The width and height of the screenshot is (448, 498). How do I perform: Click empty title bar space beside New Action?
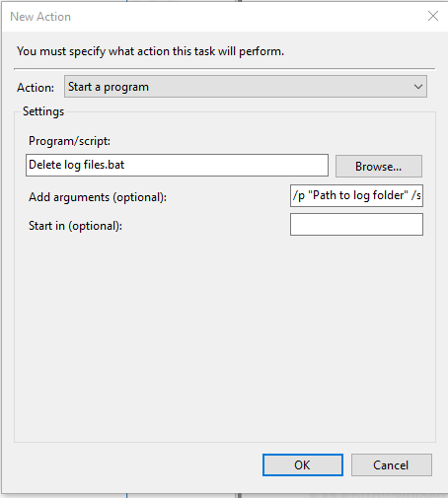pyautogui.click(x=247, y=17)
